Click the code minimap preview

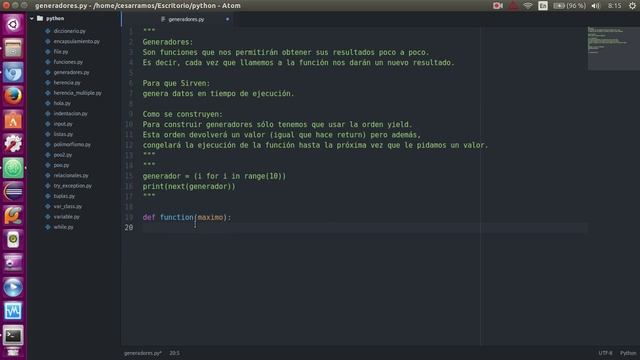(x=613, y=48)
